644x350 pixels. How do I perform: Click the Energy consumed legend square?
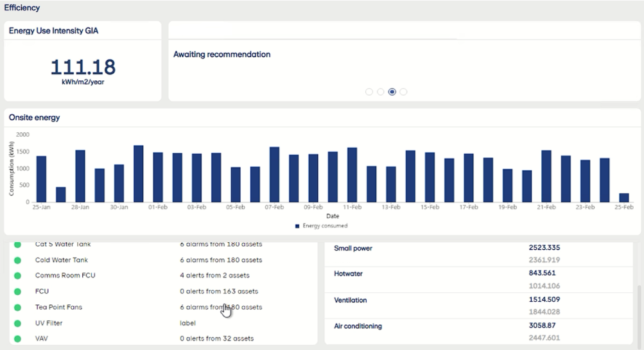pyautogui.click(x=297, y=226)
